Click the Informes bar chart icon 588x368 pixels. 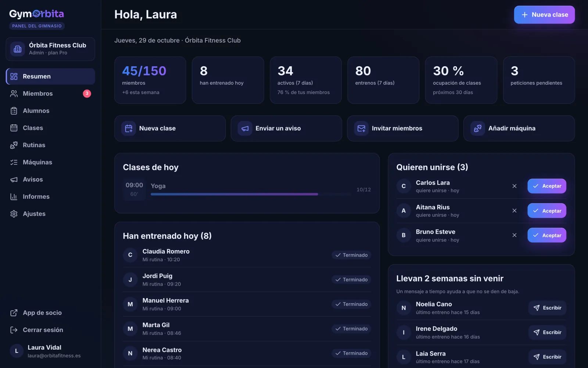click(14, 197)
